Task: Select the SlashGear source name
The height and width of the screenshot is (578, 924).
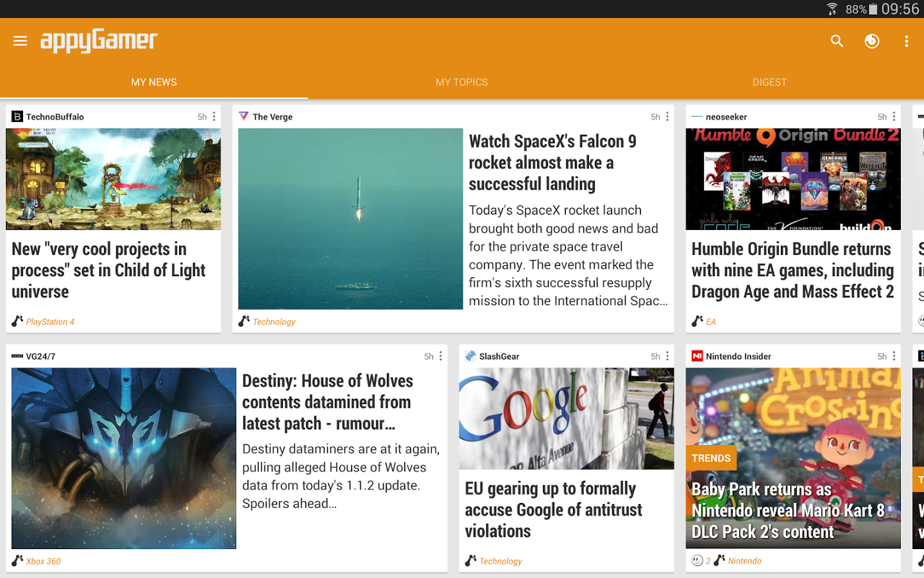Action: [x=499, y=356]
